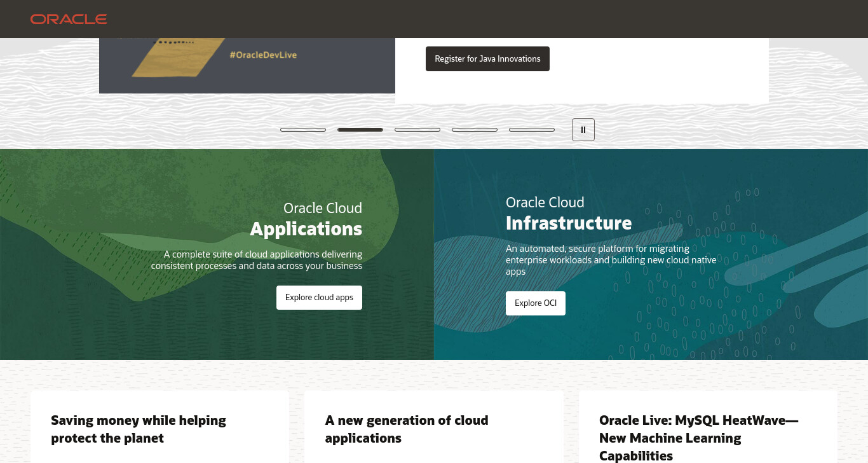Click the cloud applications description text

tap(257, 260)
